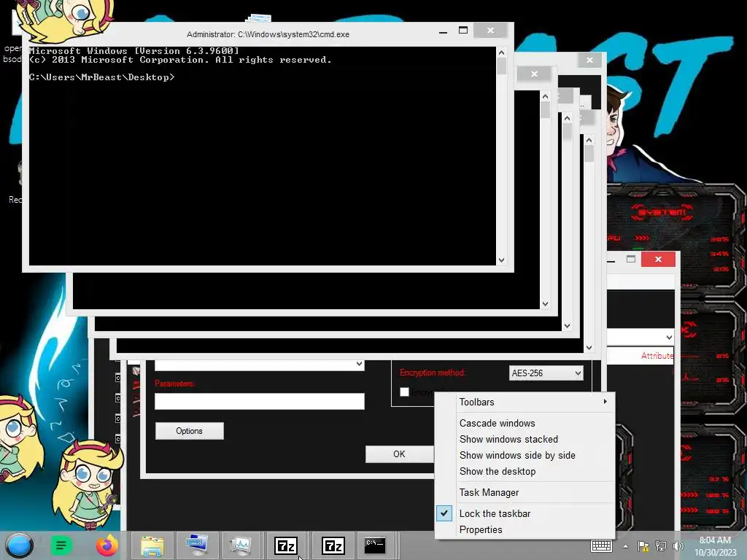Viewport: 747px width, 560px height.
Task: Close the 7-Zip window with red X
Action: [658, 259]
